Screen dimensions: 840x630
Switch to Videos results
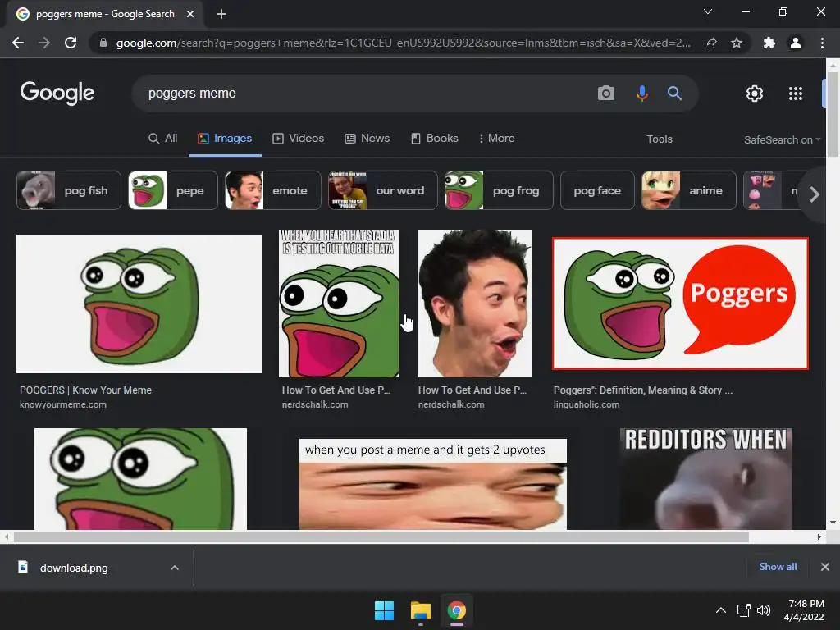[299, 138]
